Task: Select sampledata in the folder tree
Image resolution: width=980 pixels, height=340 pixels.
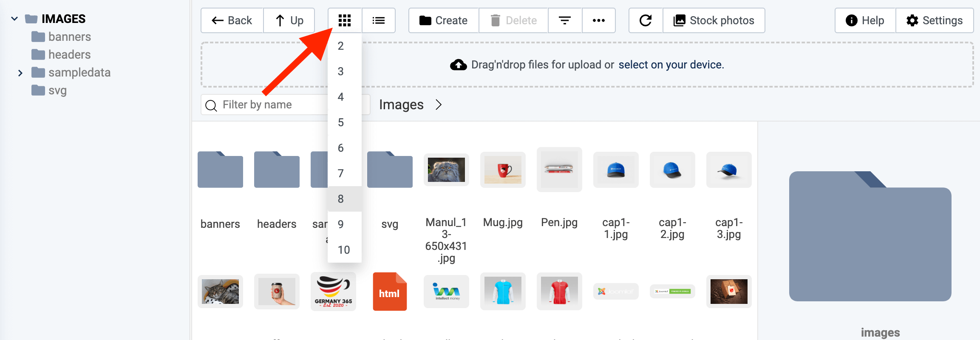Action: [71, 72]
